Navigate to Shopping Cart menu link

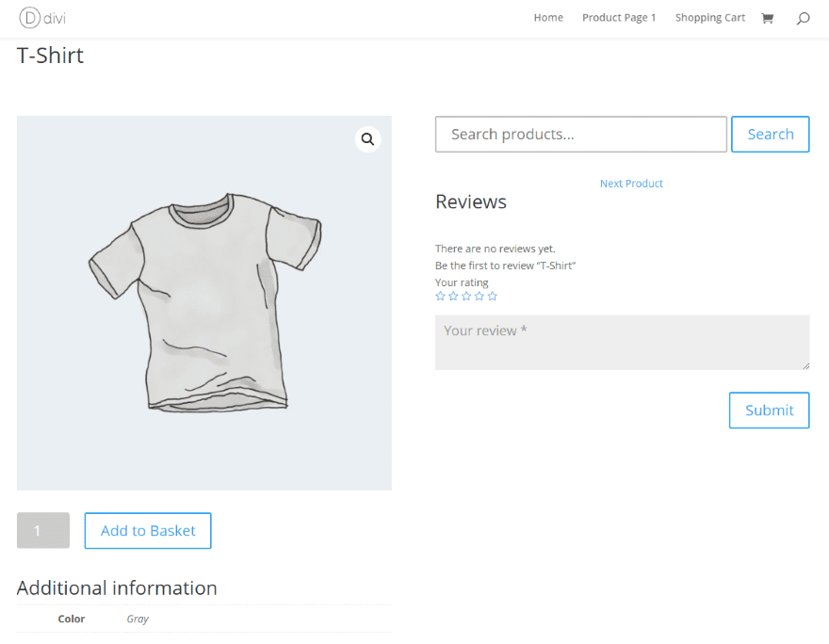tap(709, 18)
